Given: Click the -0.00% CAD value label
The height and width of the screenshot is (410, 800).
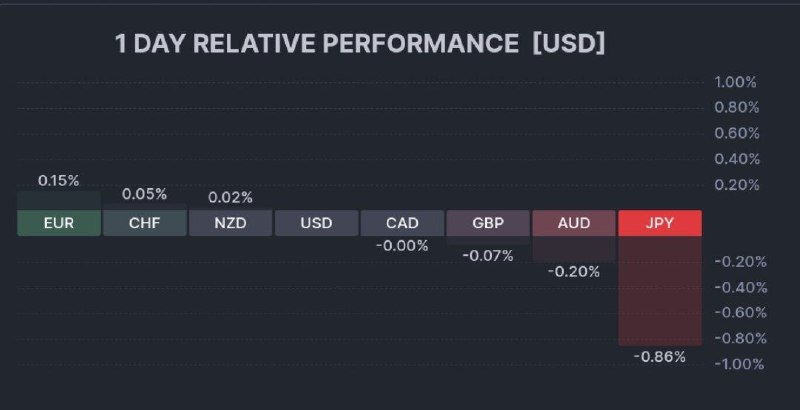Looking at the screenshot, I should click(402, 245).
